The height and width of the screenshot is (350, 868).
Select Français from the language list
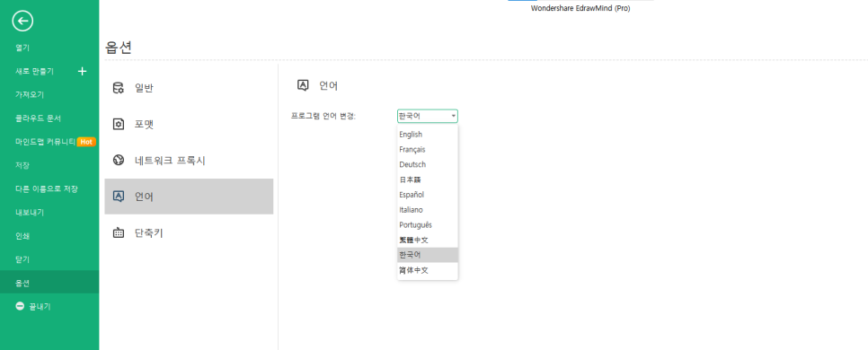(x=428, y=149)
